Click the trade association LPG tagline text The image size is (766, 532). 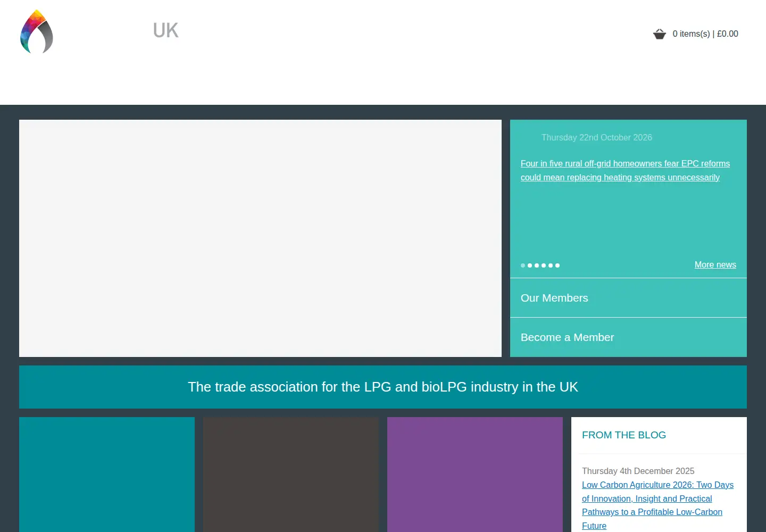point(383,387)
